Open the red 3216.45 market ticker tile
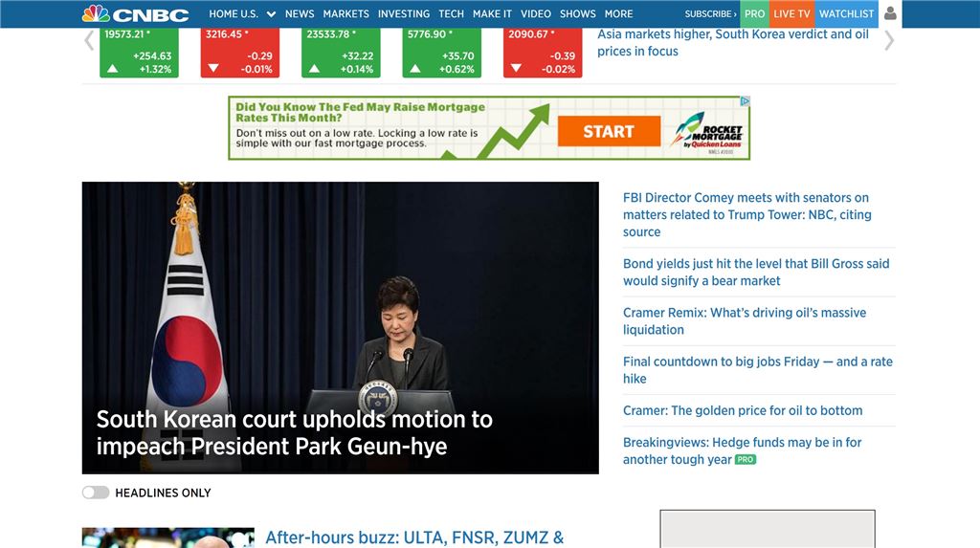This screenshot has width=980, height=548. [x=239, y=53]
